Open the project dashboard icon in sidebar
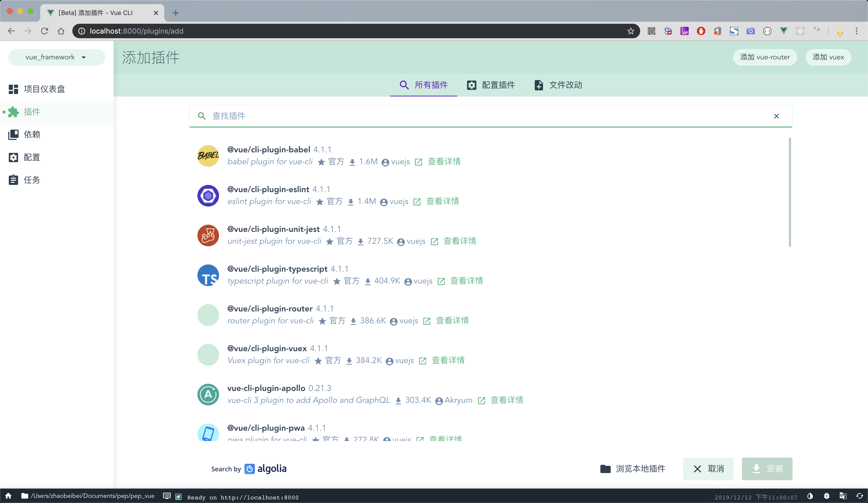The image size is (868, 503). click(x=13, y=89)
